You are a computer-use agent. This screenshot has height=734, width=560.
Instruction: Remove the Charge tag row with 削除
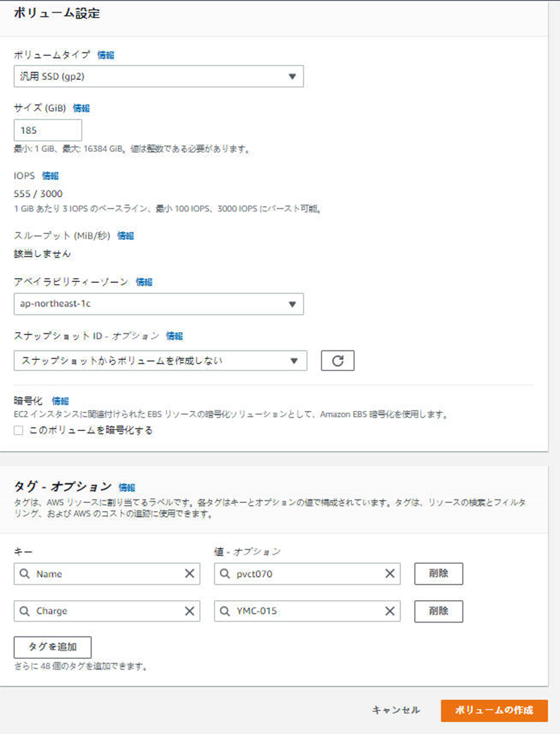[x=438, y=611]
